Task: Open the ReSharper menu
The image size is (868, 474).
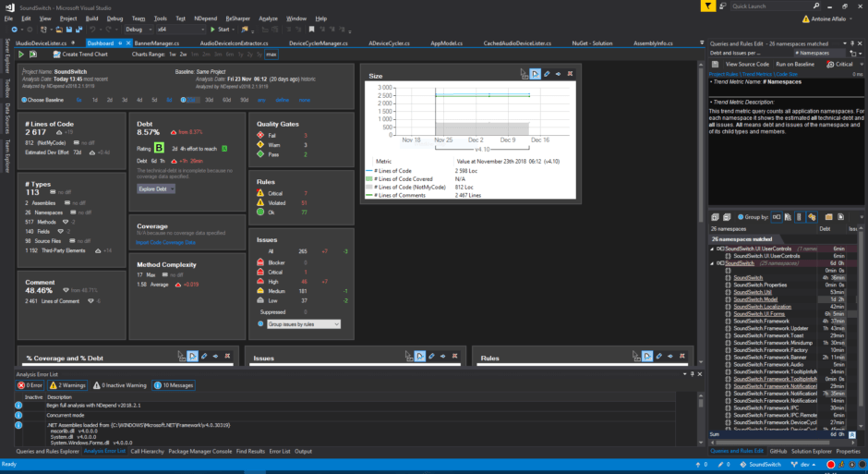Action: tap(238, 18)
